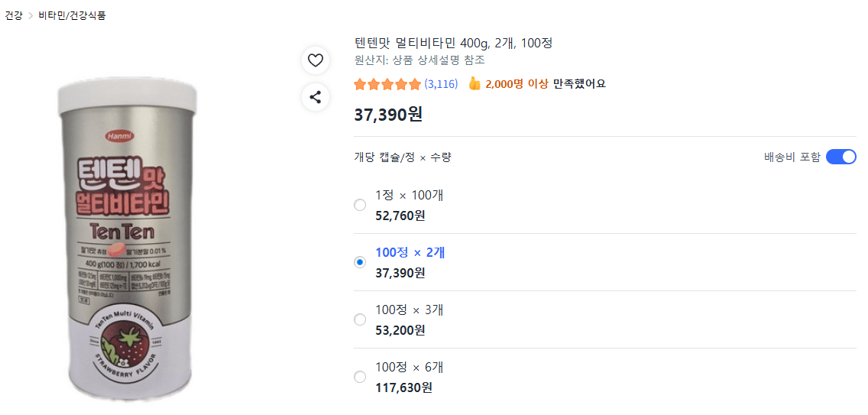
Task: Click the strawberry emblem on the product can
Action: click(128, 349)
